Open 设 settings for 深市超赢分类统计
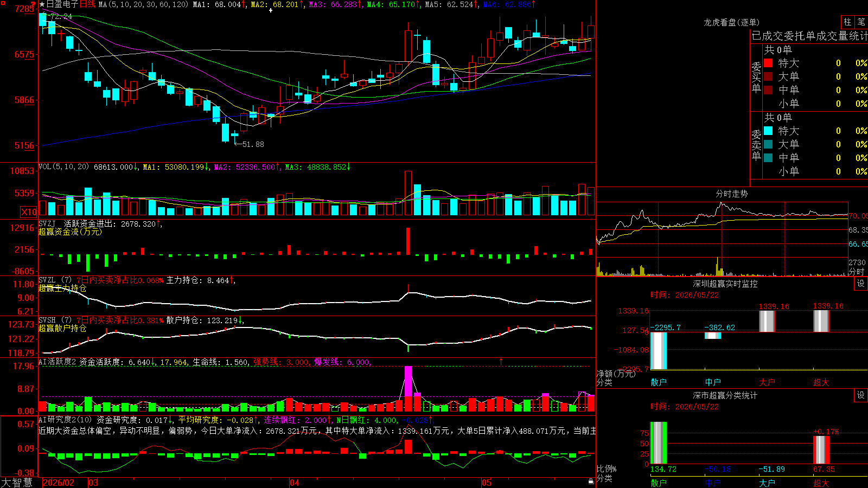Screen dimensions: 868x488 click(x=861, y=395)
